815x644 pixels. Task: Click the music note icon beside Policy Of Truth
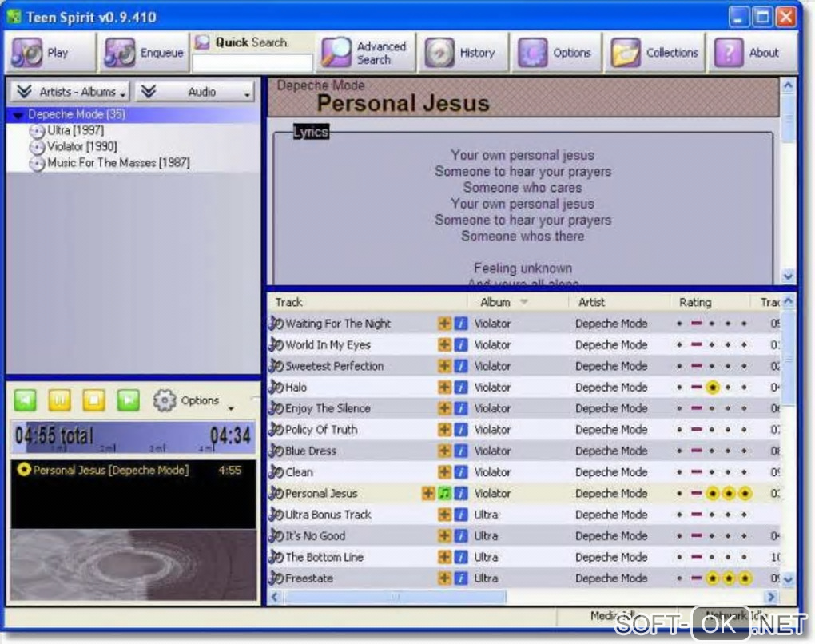[x=276, y=429]
